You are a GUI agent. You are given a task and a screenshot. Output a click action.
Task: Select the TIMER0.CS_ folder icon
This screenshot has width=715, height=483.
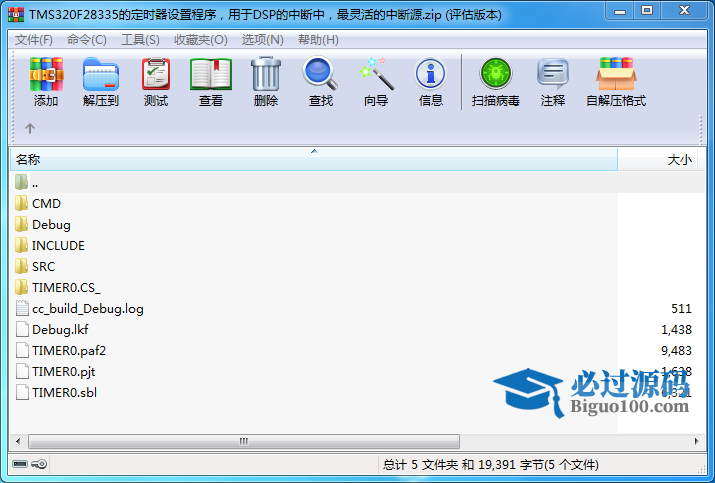(21, 287)
